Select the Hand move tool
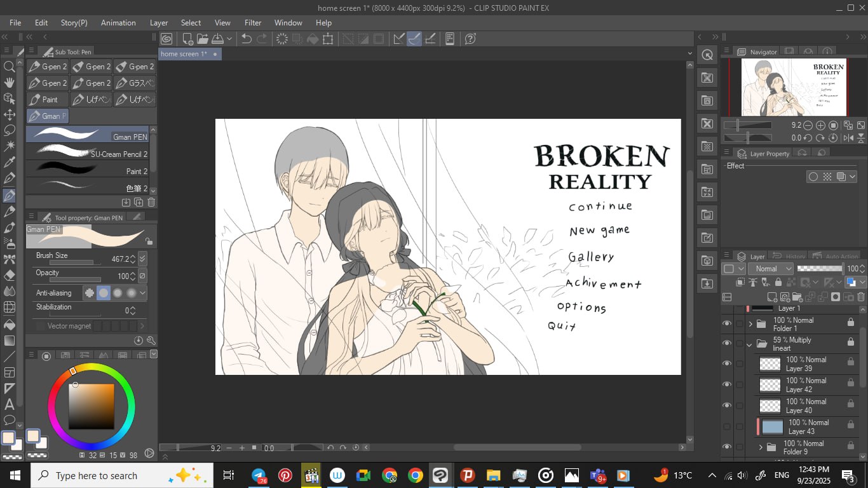The width and height of the screenshot is (868, 488). click(x=9, y=83)
